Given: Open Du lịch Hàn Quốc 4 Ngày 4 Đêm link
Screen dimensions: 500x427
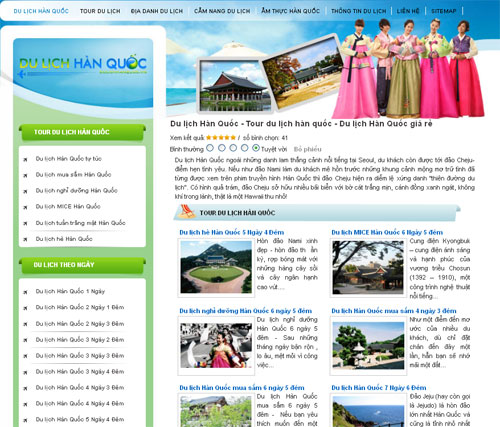Looking at the screenshot, I should [80, 403].
